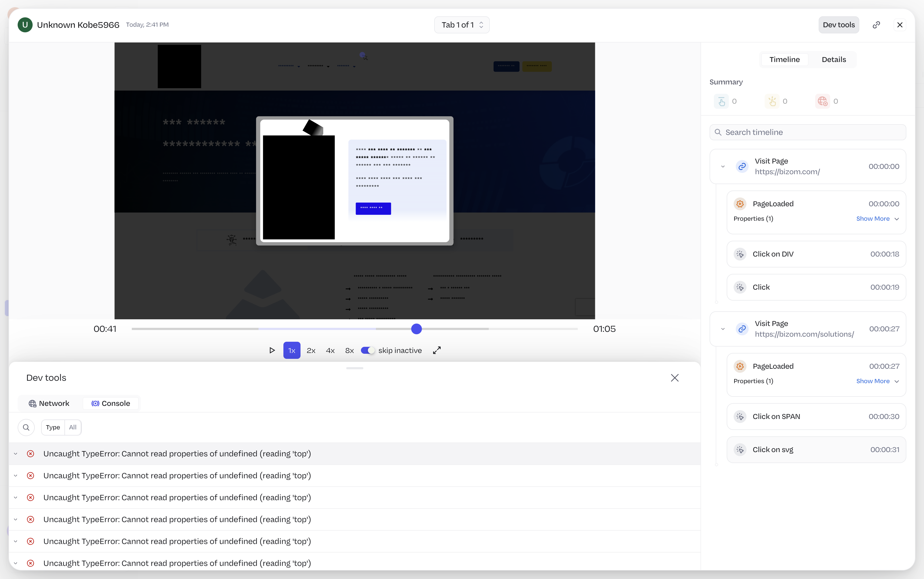
Task: Play the session recording
Action: [272, 350]
